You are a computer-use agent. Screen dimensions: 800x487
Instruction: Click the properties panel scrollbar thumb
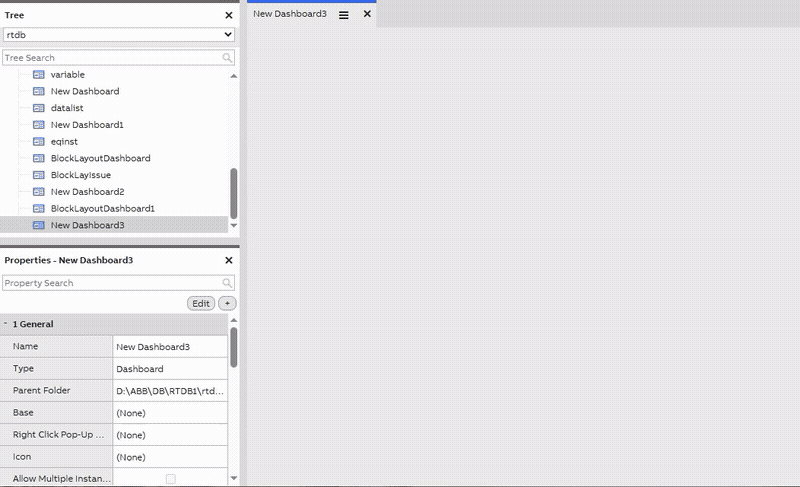tap(234, 347)
